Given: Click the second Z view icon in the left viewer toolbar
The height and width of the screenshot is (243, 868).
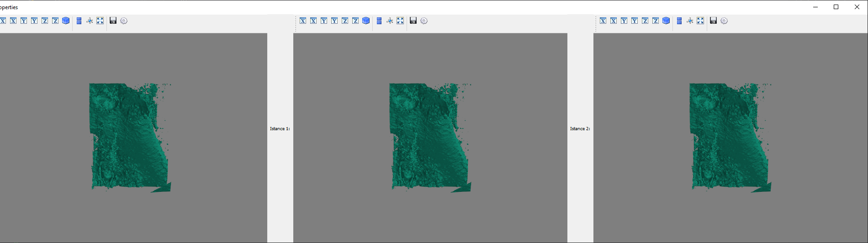Looking at the screenshot, I should click(55, 21).
